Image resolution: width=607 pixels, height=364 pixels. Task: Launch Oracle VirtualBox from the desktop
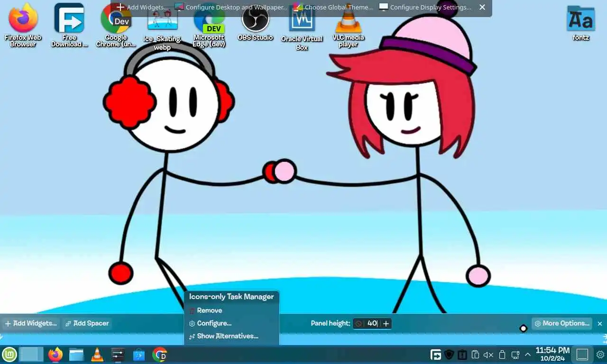(x=302, y=27)
